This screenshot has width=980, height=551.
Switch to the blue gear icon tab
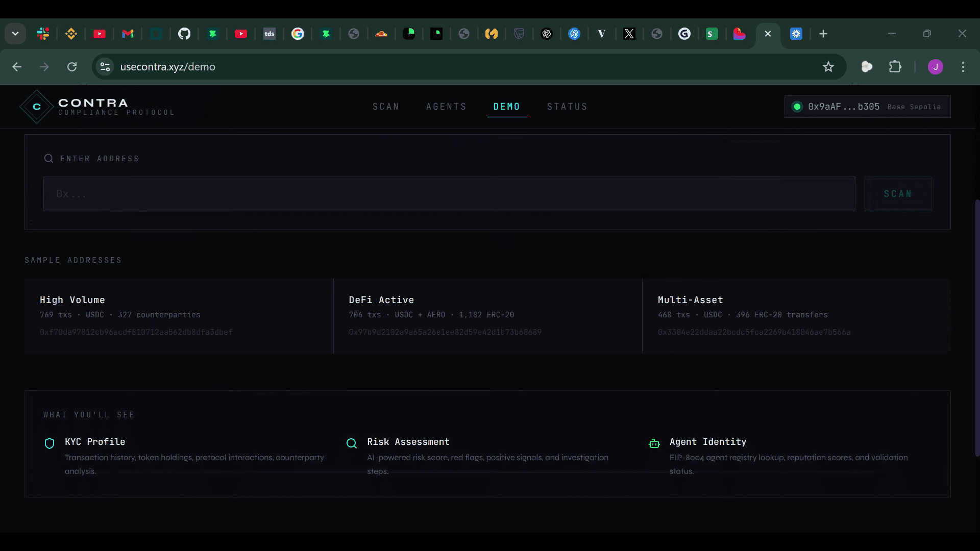coord(796,34)
